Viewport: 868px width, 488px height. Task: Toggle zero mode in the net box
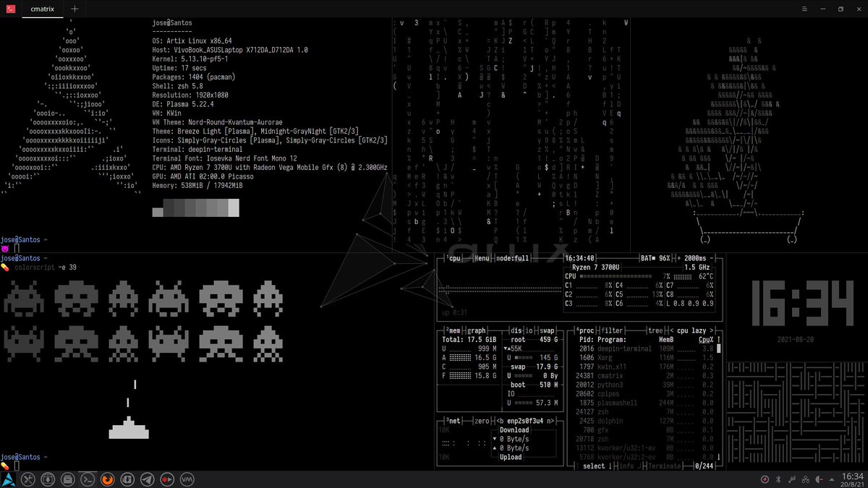pos(482,421)
